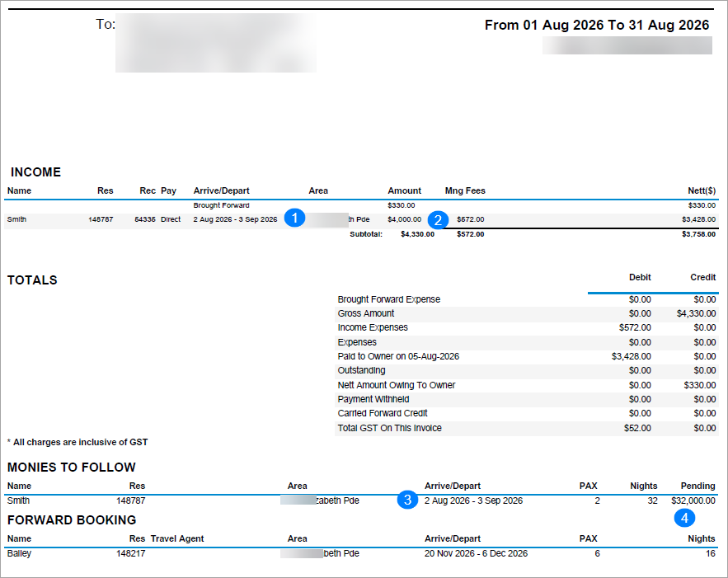Select the 'Carried Forward Credit' row label
728x578 pixels.
coord(383,413)
